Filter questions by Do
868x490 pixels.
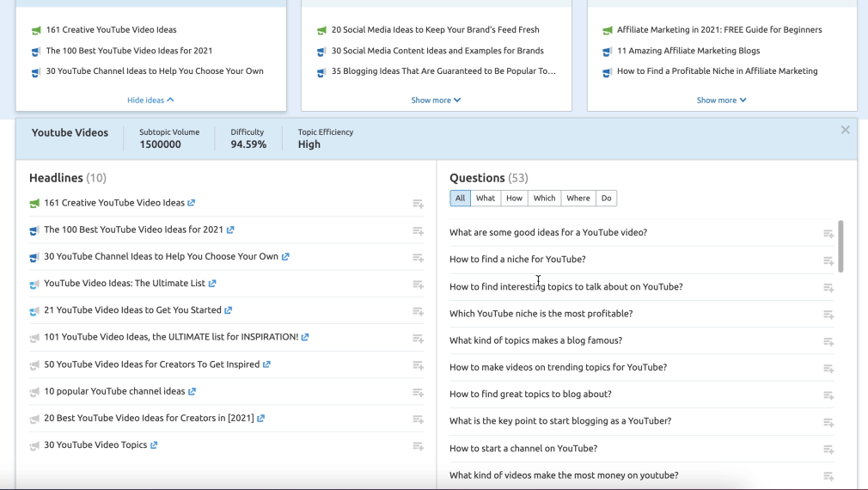click(x=606, y=199)
